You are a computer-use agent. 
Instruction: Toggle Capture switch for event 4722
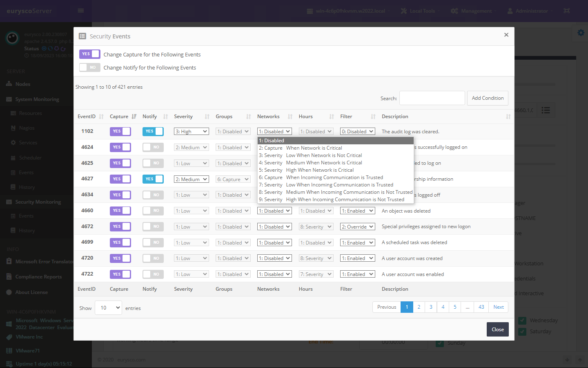coord(120,274)
